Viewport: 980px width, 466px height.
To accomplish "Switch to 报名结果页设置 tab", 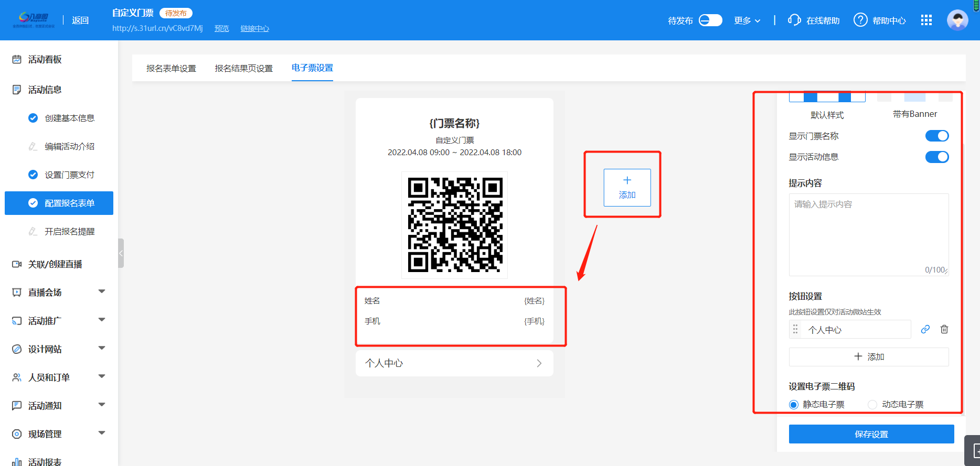I will click(244, 68).
